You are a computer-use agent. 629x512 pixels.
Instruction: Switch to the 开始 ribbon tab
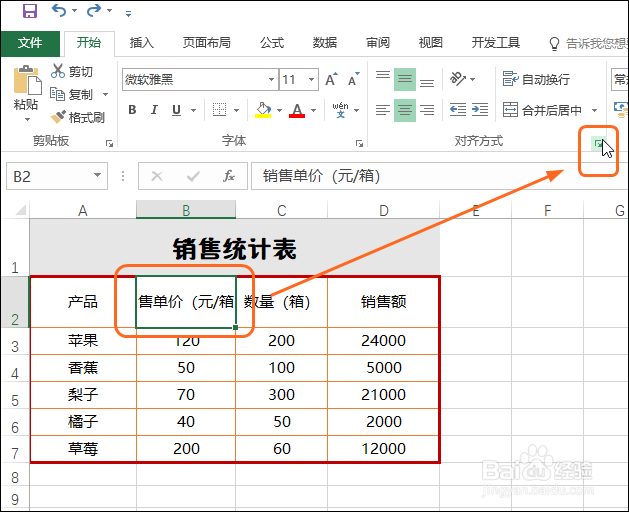[89, 43]
